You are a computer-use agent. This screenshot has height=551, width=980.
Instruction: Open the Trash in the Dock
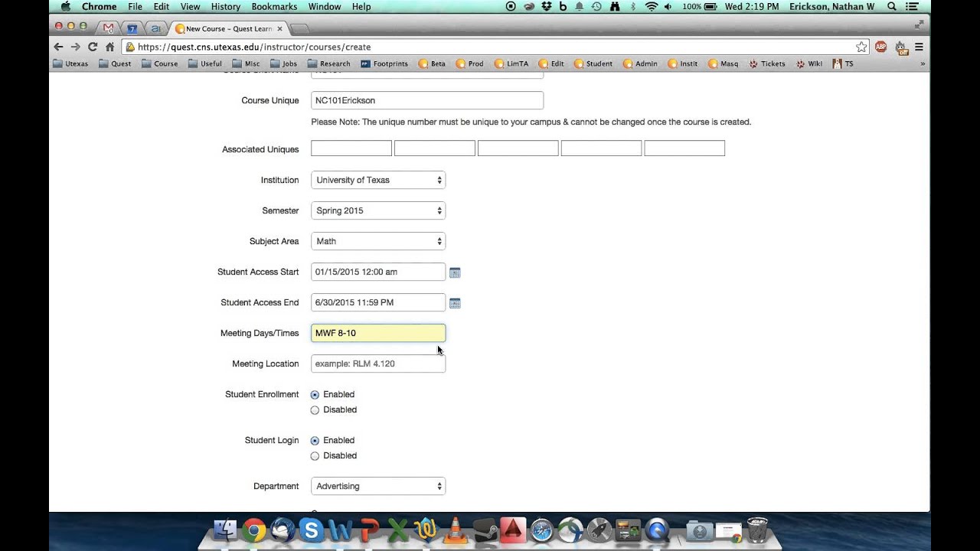[x=757, y=530]
